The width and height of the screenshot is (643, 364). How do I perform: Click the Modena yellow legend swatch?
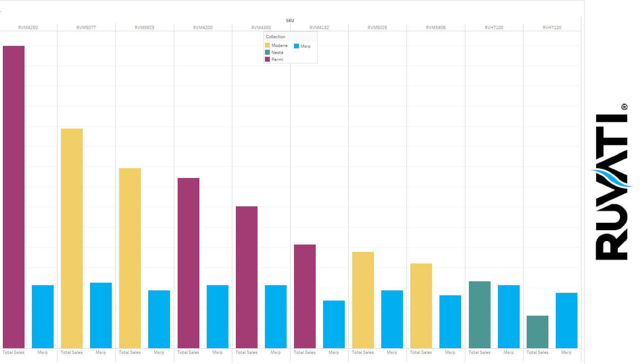pos(267,46)
